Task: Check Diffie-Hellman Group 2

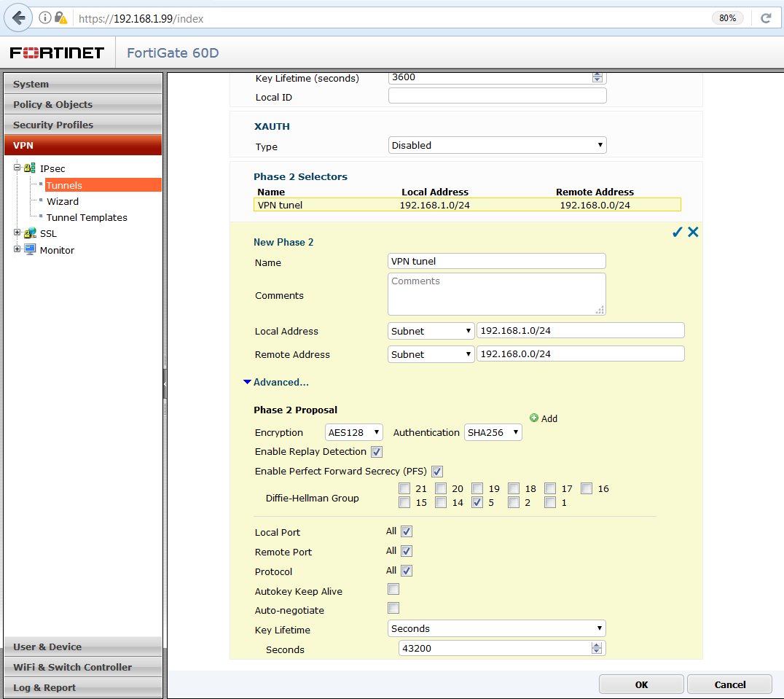Action: click(514, 502)
